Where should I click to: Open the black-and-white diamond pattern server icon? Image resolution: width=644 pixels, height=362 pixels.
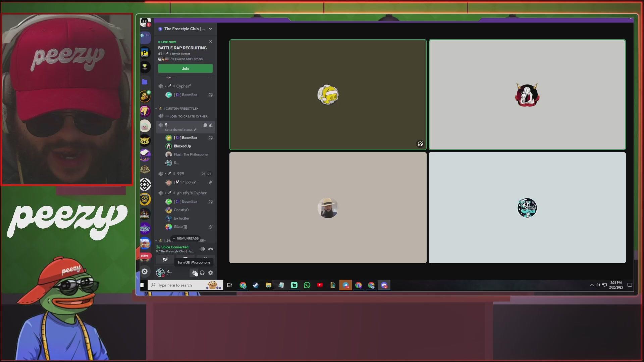pos(145,184)
